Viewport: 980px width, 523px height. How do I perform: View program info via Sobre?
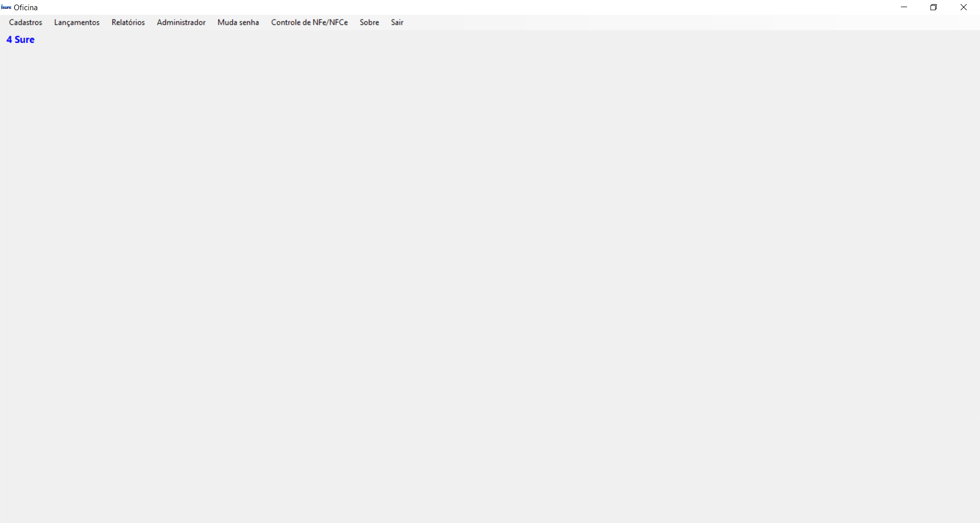point(370,22)
